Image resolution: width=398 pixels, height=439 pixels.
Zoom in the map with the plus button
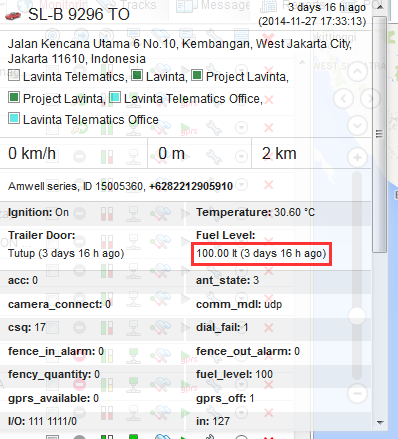[x=357, y=157]
